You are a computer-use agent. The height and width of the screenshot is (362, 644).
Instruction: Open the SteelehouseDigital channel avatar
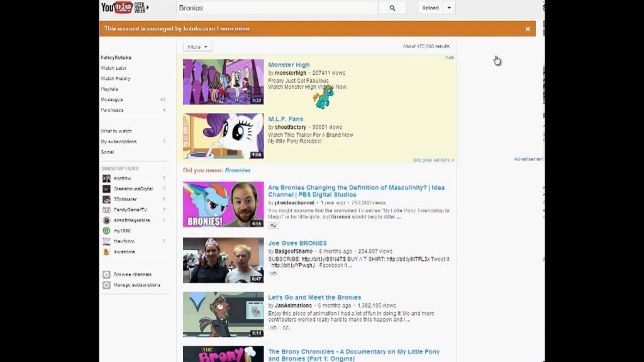point(106,189)
